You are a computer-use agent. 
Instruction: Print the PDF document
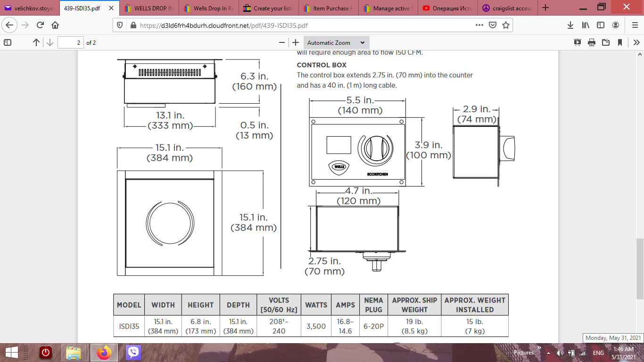click(592, 42)
